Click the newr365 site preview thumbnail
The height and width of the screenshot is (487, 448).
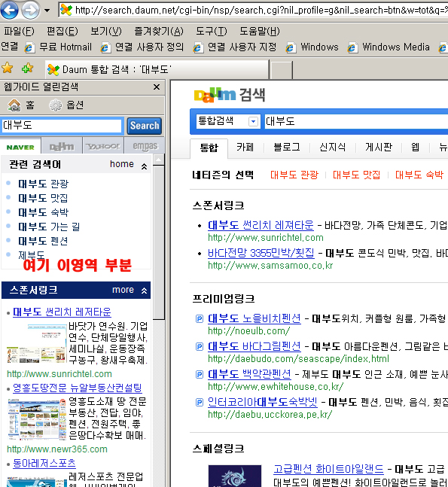point(37,420)
